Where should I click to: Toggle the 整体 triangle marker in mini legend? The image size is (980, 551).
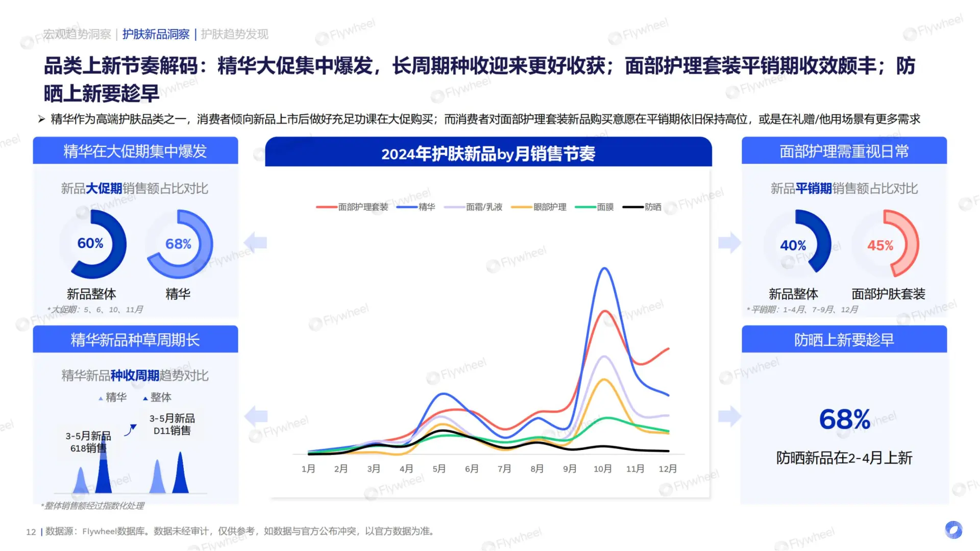[145, 398]
